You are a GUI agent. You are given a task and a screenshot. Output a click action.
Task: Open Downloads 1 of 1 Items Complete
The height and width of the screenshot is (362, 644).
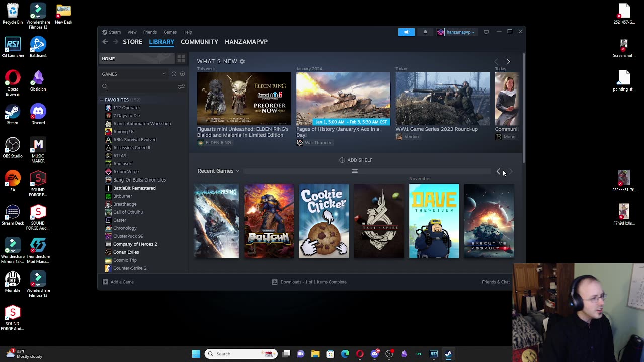click(x=309, y=282)
